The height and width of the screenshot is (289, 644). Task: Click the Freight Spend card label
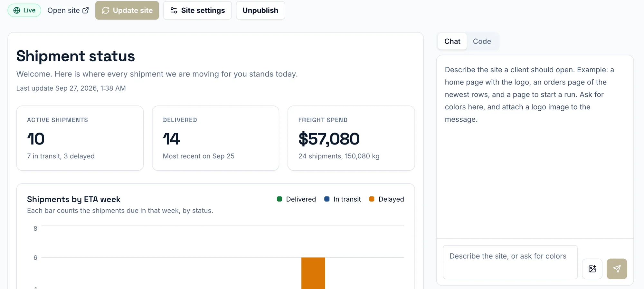[323, 120]
